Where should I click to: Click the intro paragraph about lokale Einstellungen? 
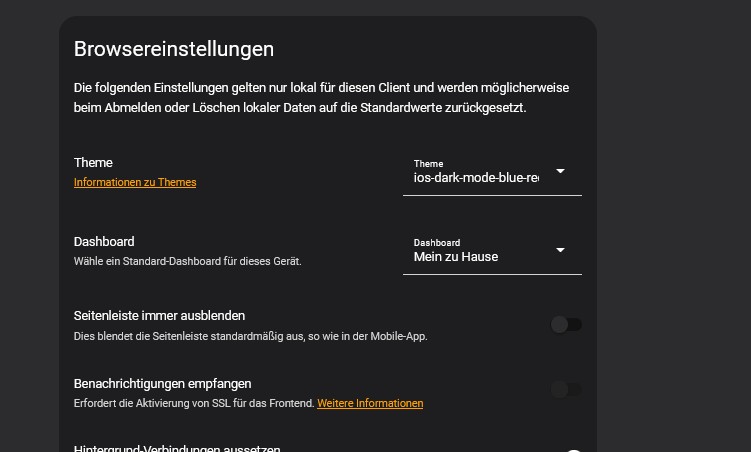point(321,98)
